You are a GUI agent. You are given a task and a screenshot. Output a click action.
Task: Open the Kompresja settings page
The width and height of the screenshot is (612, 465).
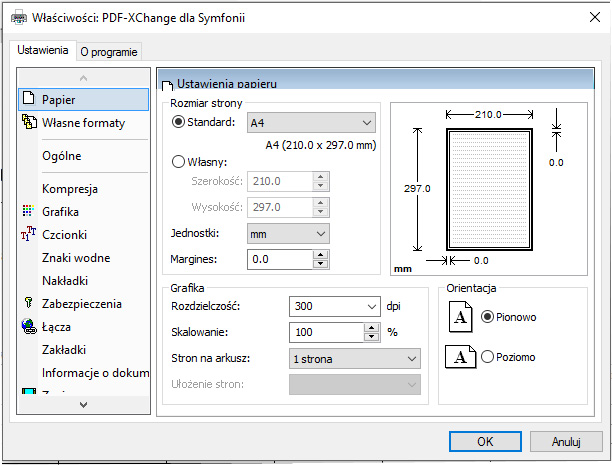pyautogui.click(x=70, y=189)
